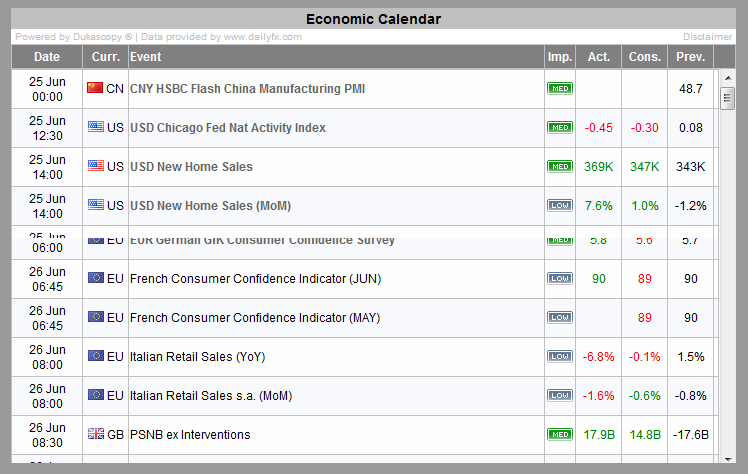Click the scrollbar down arrow at the bottom
Viewport: 748px width, 474px height.
[x=728, y=459]
